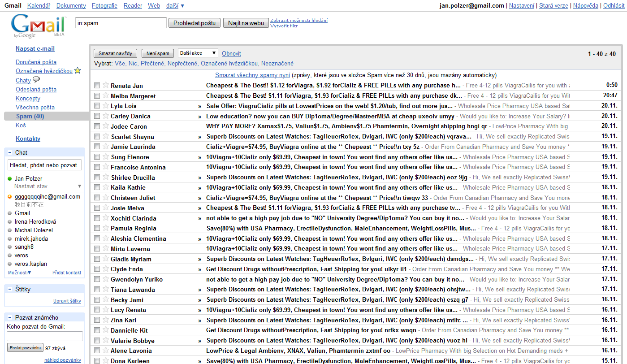The width and height of the screenshot is (627, 364).
Task: Click the green status dot for Jan Polzer
Action: [10, 179]
